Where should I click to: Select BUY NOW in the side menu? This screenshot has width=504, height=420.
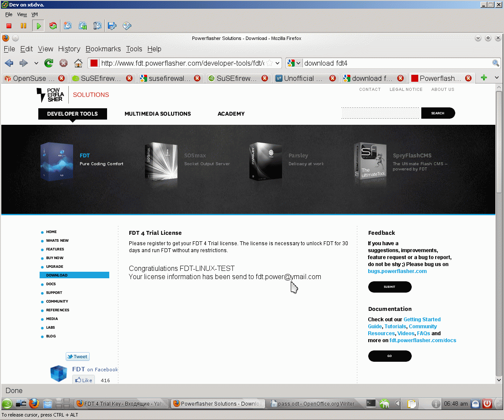[55, 258]
